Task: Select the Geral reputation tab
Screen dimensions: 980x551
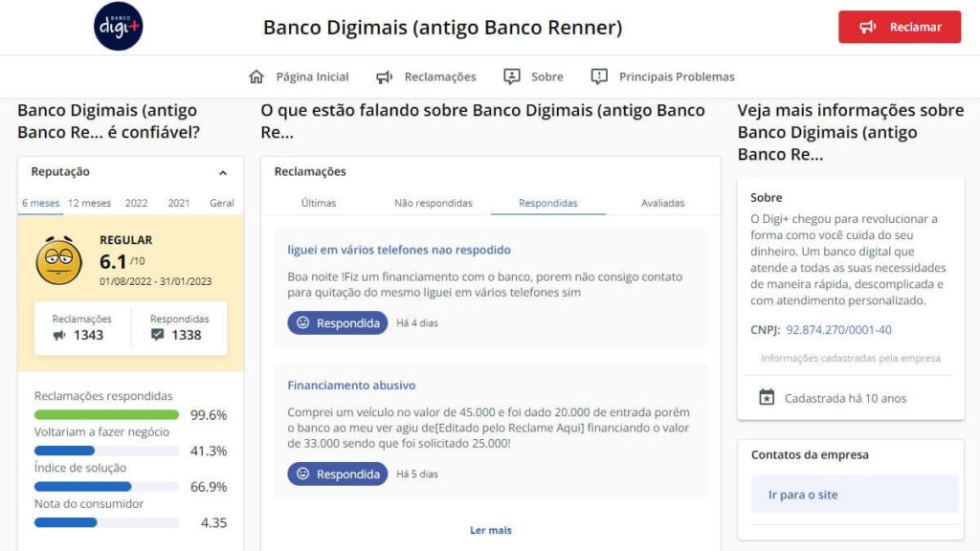Action: point(221,203)
